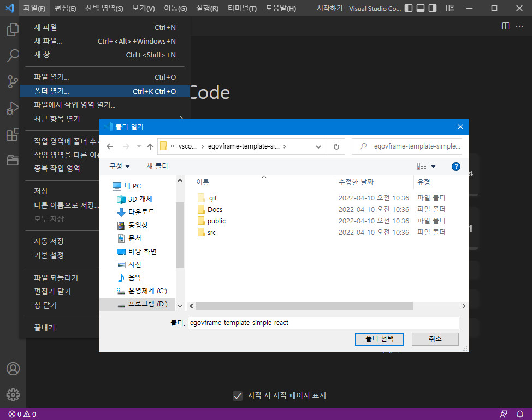The image size is (532, 420).
Task: Select 다운로드 in navigation pane
Action: (x=135, y=212)
